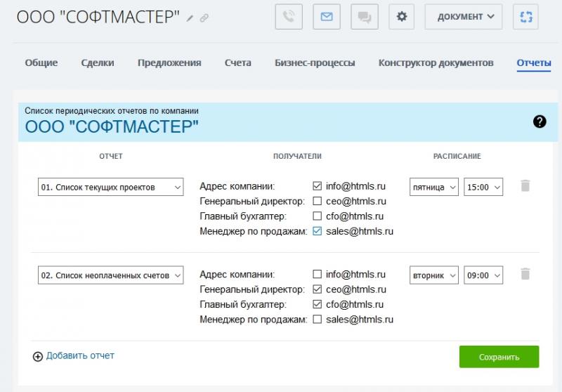Click the pencil icon to edit company name
The width and height of the screenshot is (562, 392).
pos(190,18)
